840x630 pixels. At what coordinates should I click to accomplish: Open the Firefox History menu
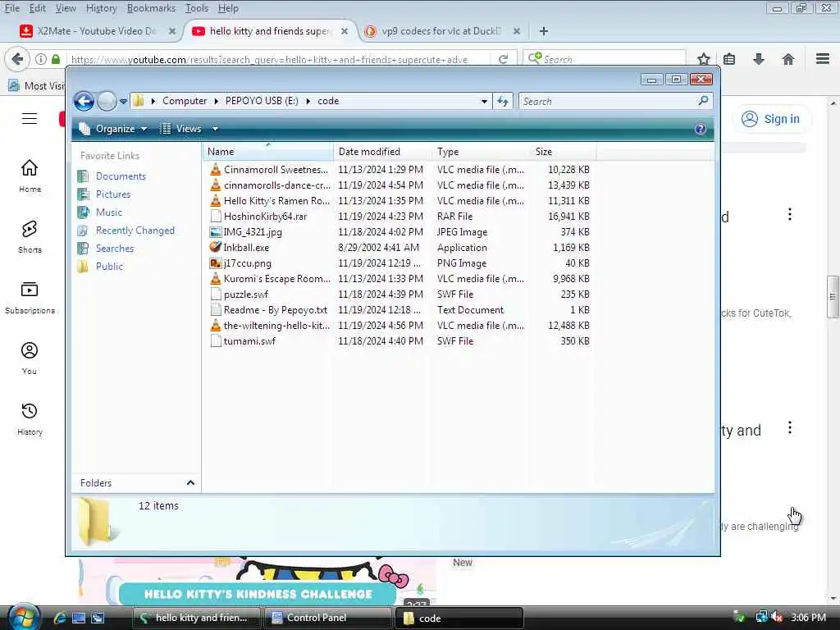(x=101, y=8)
